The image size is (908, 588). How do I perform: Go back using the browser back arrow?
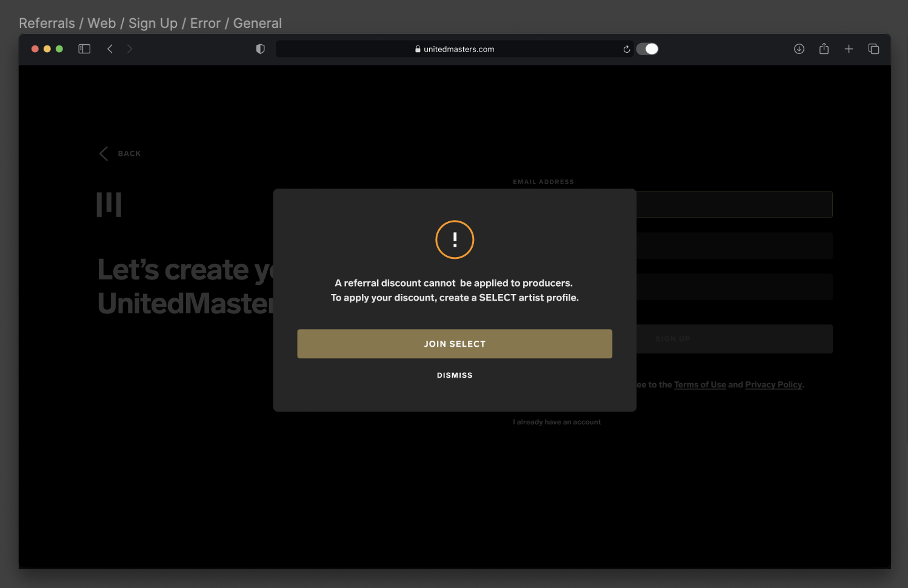(110, 49)
